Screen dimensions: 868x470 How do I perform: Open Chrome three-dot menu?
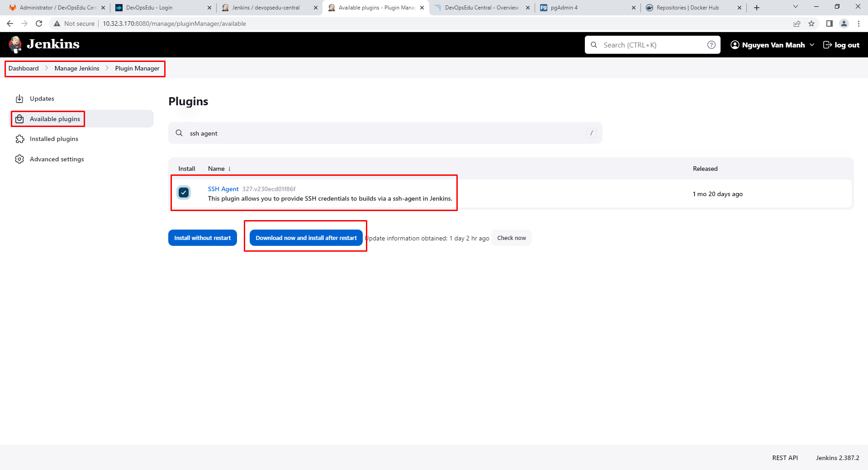(x=859, y=23)
